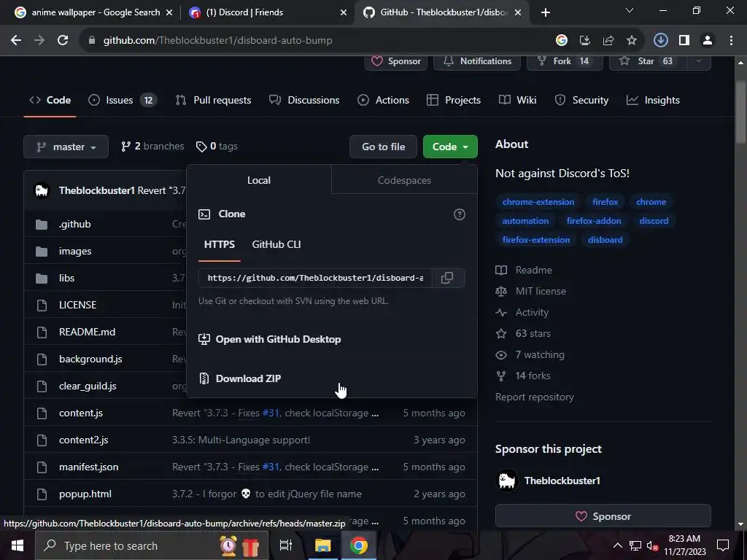Toggle the Chrome side panel icon
Screen dimensions: 747x560
click(684, 41)
